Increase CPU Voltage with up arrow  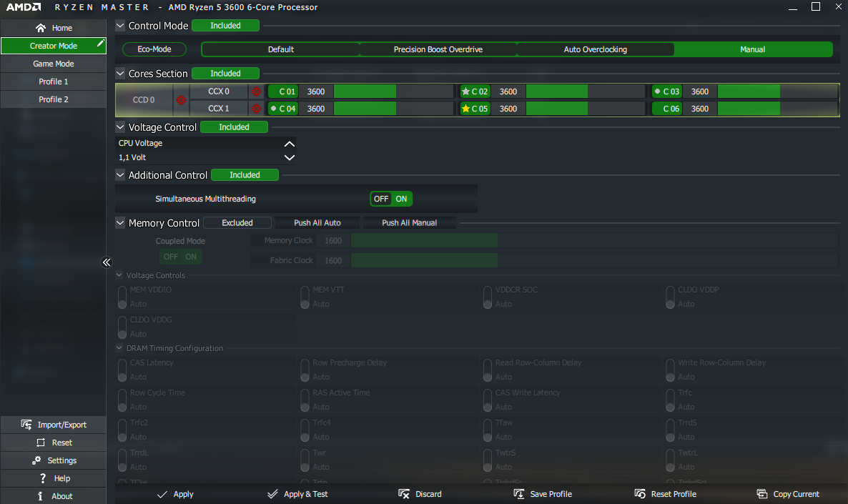click(x=290, y=144)
